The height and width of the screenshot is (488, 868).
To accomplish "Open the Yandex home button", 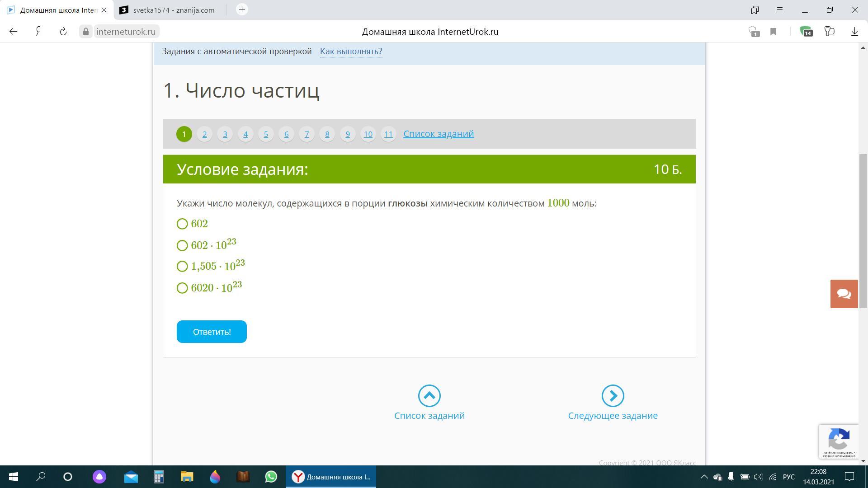I will 39,32.
